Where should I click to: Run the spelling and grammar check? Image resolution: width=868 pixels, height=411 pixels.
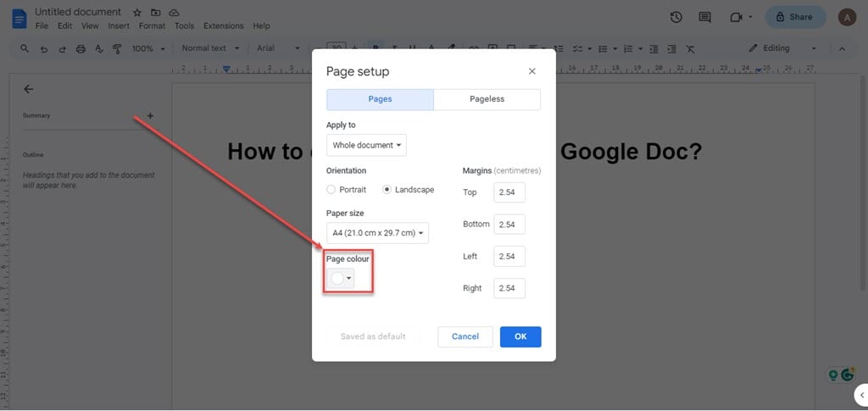(99, 48)
